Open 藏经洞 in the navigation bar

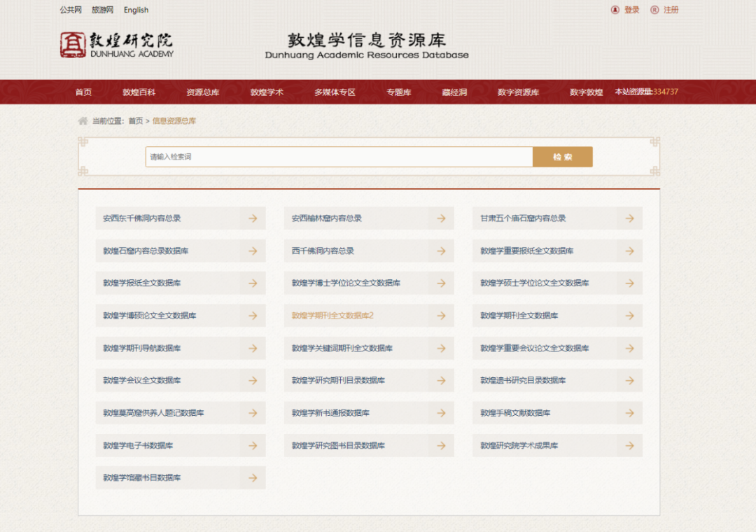pos(455,92)
